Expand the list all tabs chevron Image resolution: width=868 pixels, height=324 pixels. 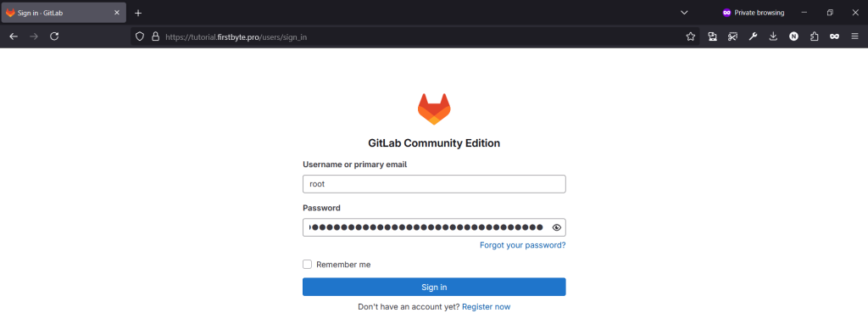684,12
